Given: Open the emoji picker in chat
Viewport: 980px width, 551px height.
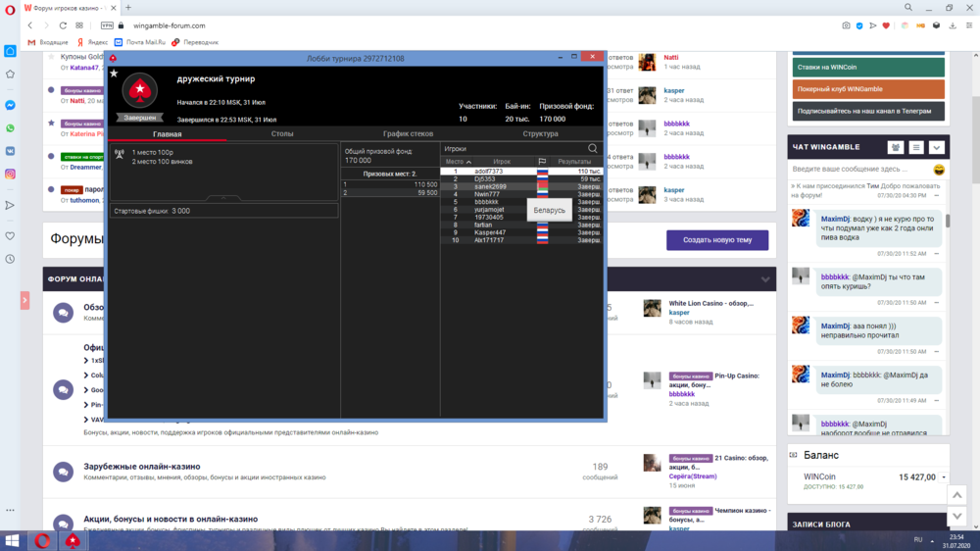Looking at the screenshot, I should [x=939, y=170].
